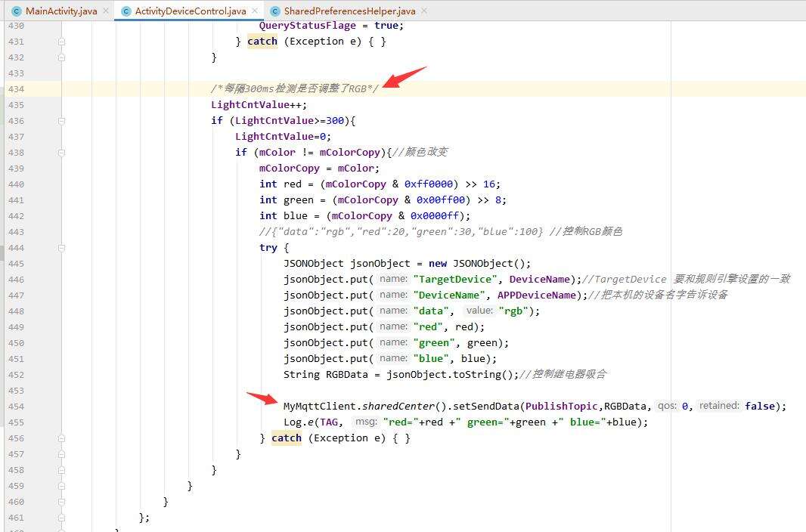
Task: Collapse the code block at line 436
Action: pos(61,121)
